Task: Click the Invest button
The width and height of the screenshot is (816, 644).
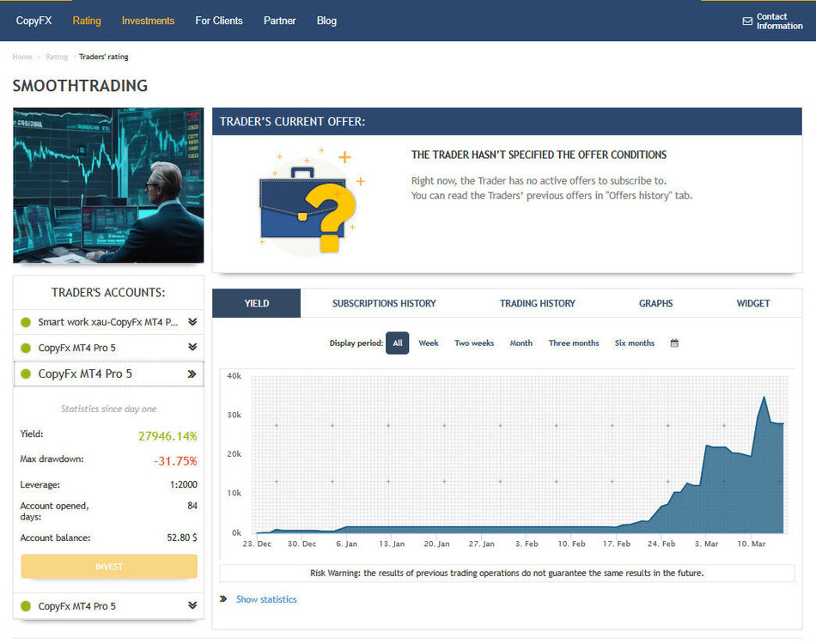Action: 109,567
